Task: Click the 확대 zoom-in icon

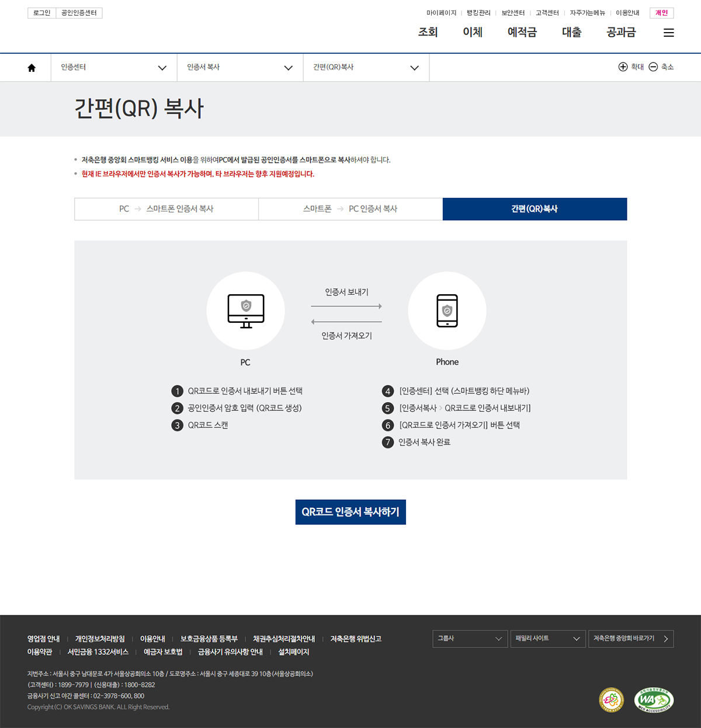Action: point(623,67)
